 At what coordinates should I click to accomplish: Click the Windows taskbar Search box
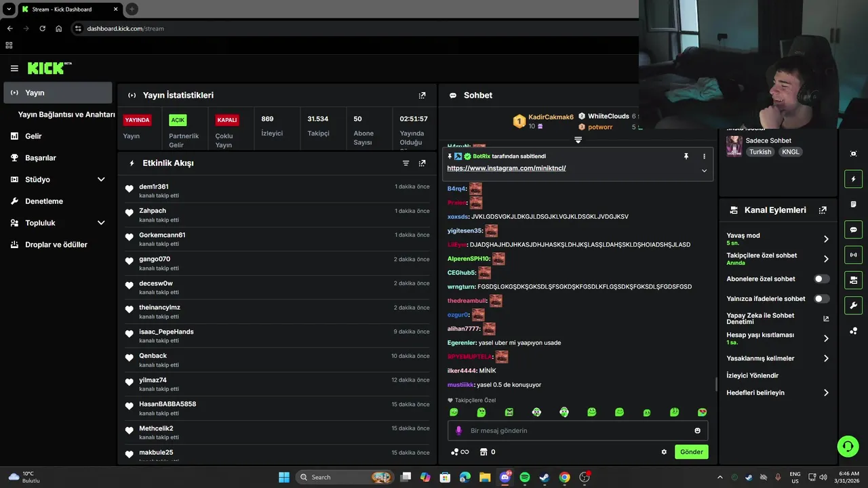(x=344, y=477)
